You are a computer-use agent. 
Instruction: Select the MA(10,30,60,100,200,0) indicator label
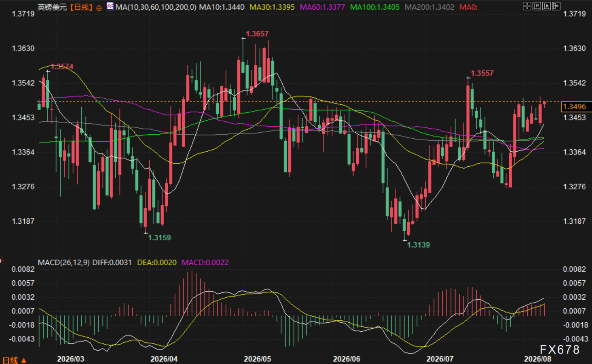[156, 7]
